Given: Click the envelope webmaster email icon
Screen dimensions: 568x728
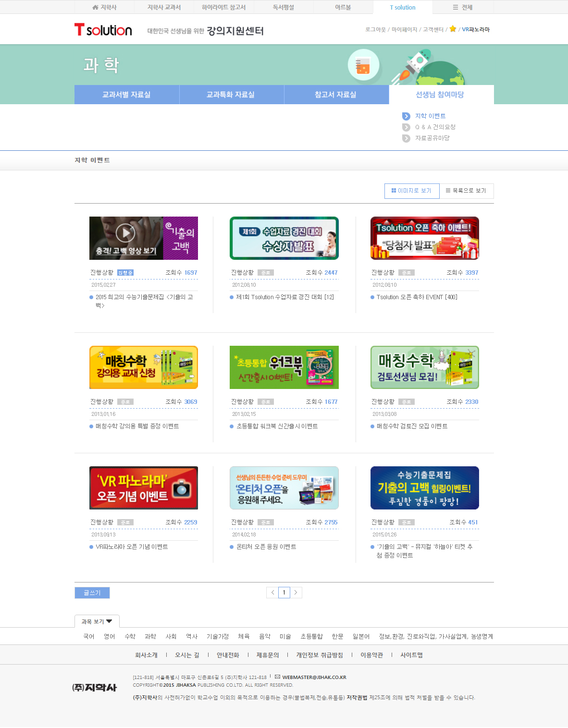Looking at the screenshot, I should pos(277,677).
